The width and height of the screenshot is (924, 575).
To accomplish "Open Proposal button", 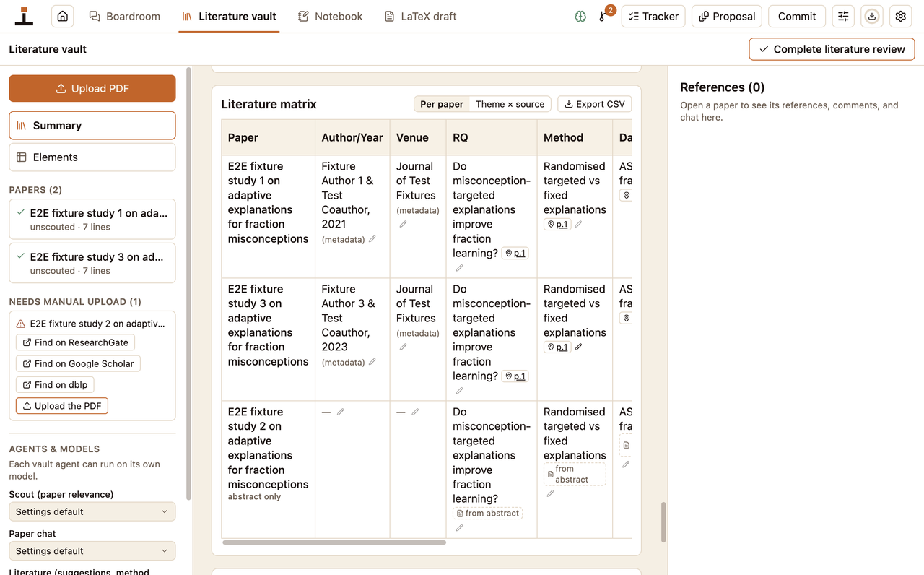I will click(x=727, y=16).
